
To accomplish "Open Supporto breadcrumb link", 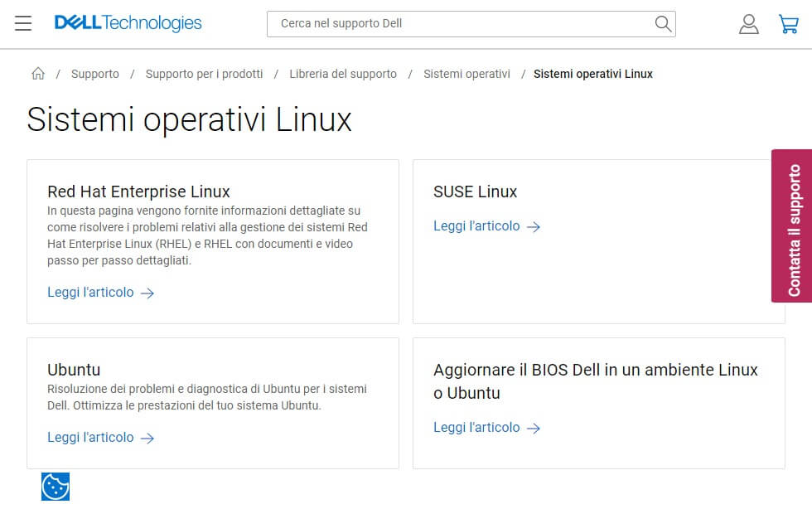I will 95,74.
